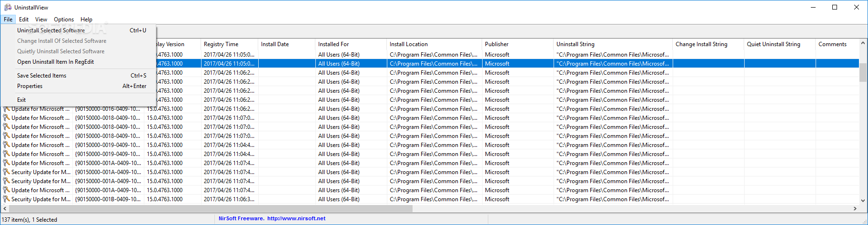868x225 pixels.
Task: Click the horizontal scrollbar thumb
Action: [x=211, y=208]
